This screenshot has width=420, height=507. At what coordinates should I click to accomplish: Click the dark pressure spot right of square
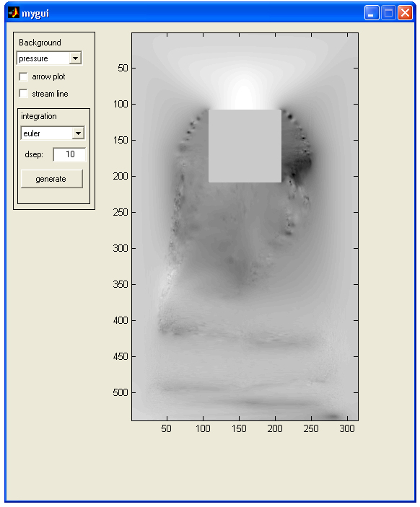301,163
